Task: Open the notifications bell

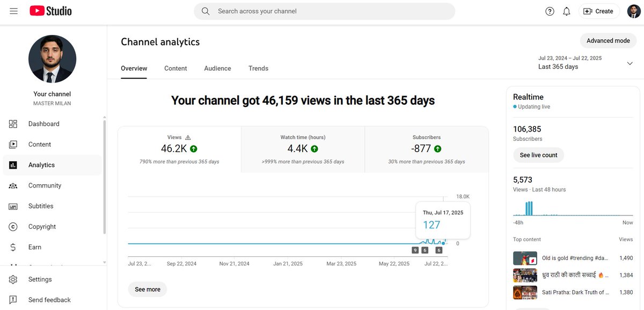Action: tap(567, 11)
